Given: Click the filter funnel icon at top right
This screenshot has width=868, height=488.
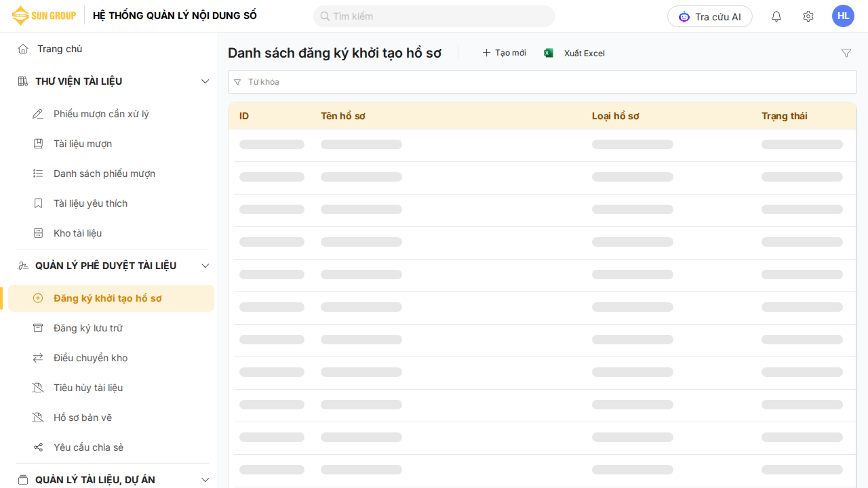Looking at the screenshot, I should [x=846, y=53].
